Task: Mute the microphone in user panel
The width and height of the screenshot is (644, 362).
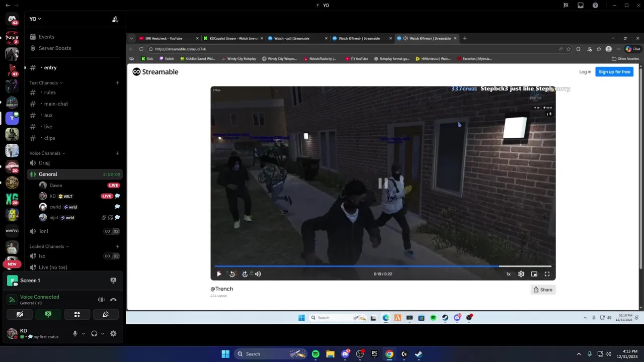Action: click(75, 333)
